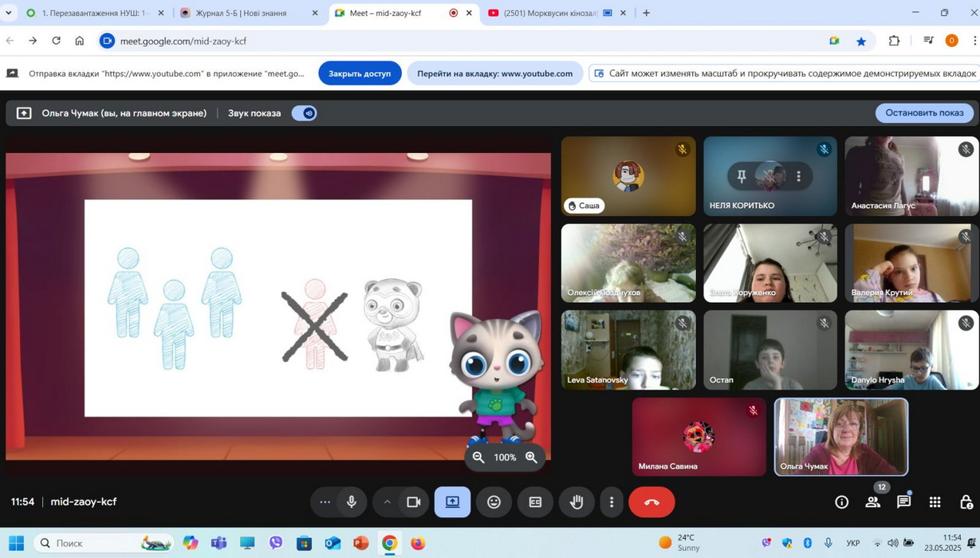Open the Chrome extensions puzzle icon
Screen dimensions: 980x558
point(894,41)
